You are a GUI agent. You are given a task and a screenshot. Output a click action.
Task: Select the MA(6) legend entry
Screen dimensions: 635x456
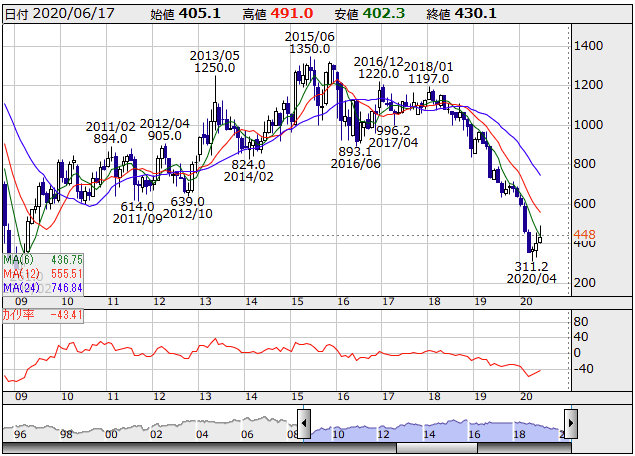[42, 260]
